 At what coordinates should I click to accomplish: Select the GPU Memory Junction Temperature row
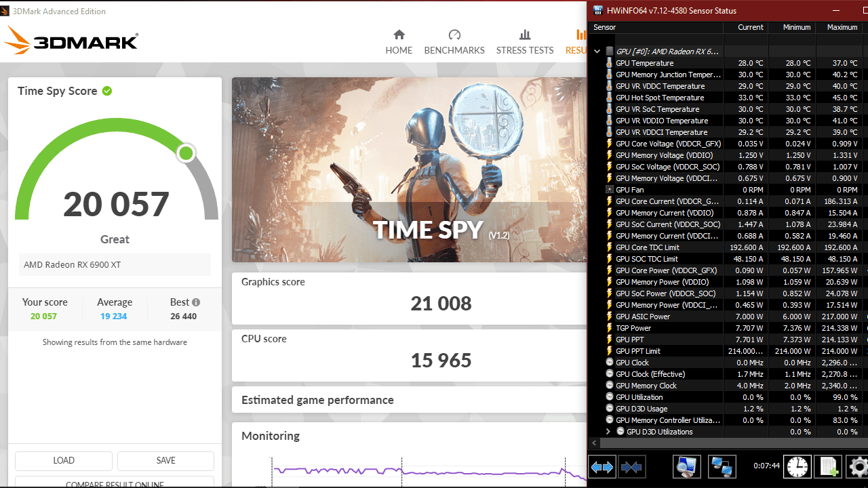728,75
